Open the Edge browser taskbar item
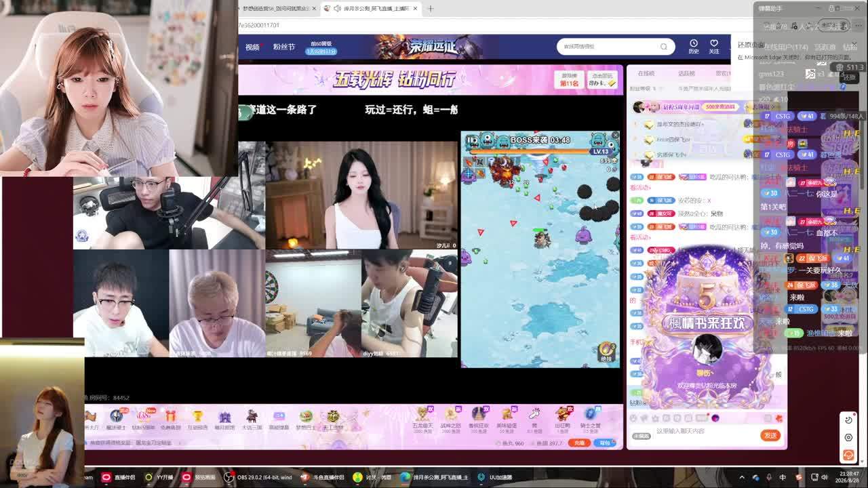 click(435, 477)
